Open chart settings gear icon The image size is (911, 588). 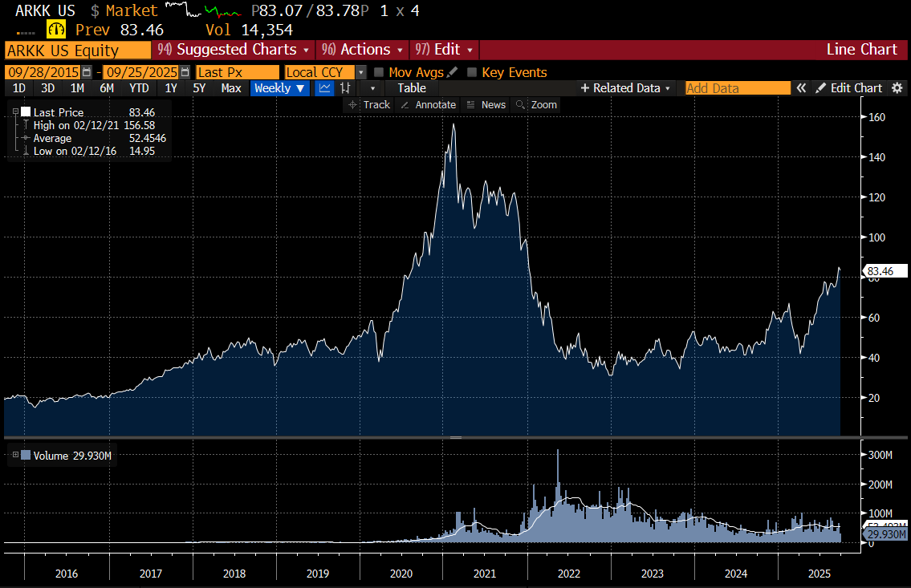click(x=897, y=88)
